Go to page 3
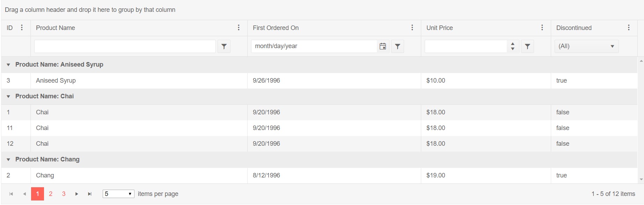 point(64,194)
